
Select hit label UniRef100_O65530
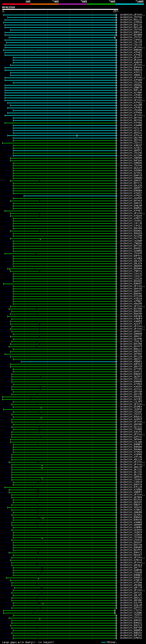131,477
